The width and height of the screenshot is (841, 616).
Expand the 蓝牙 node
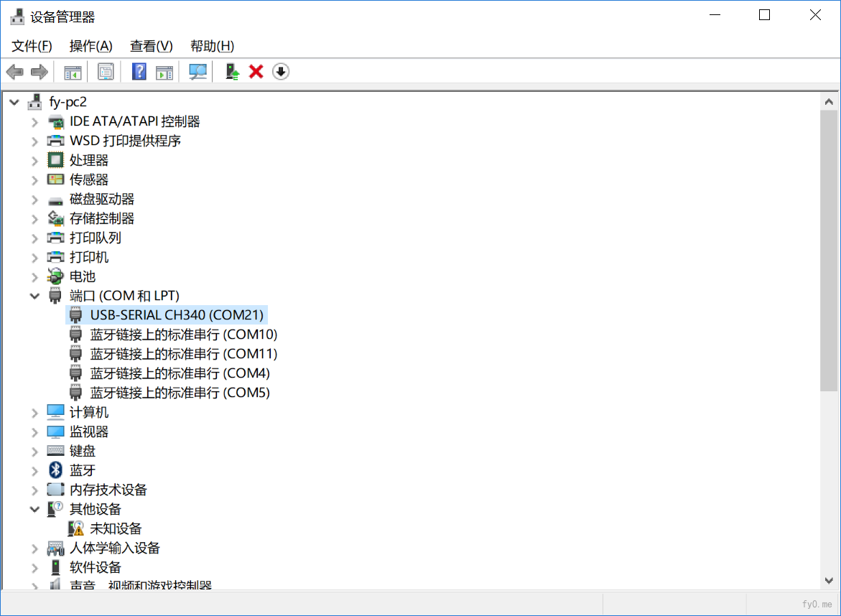coord(35,471)
